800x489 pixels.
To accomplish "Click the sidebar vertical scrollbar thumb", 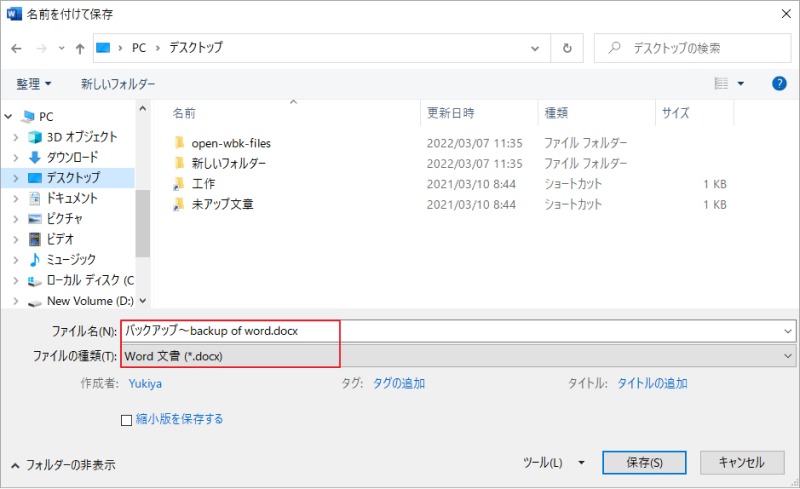I will [143, 224].
